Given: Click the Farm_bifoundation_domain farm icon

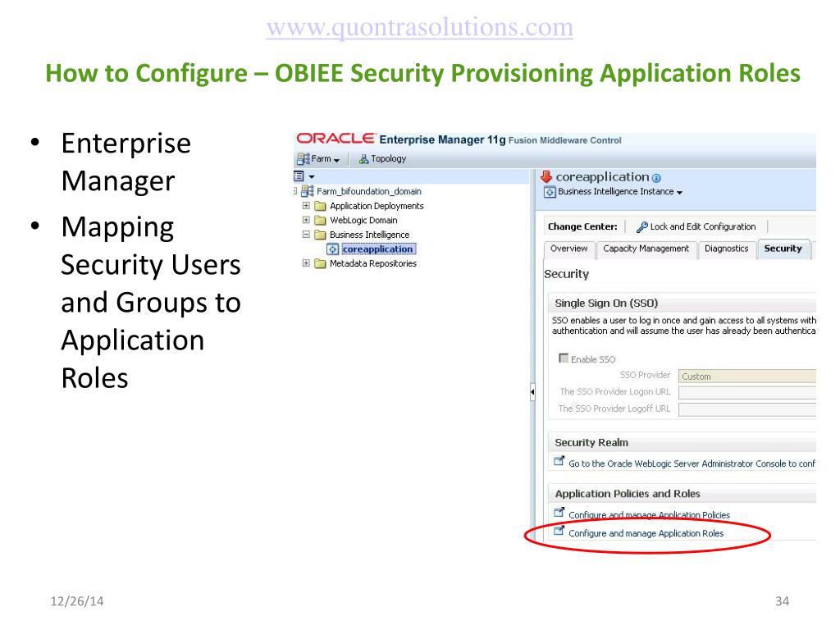Looking at the screenshot, I should coord(308,190).
